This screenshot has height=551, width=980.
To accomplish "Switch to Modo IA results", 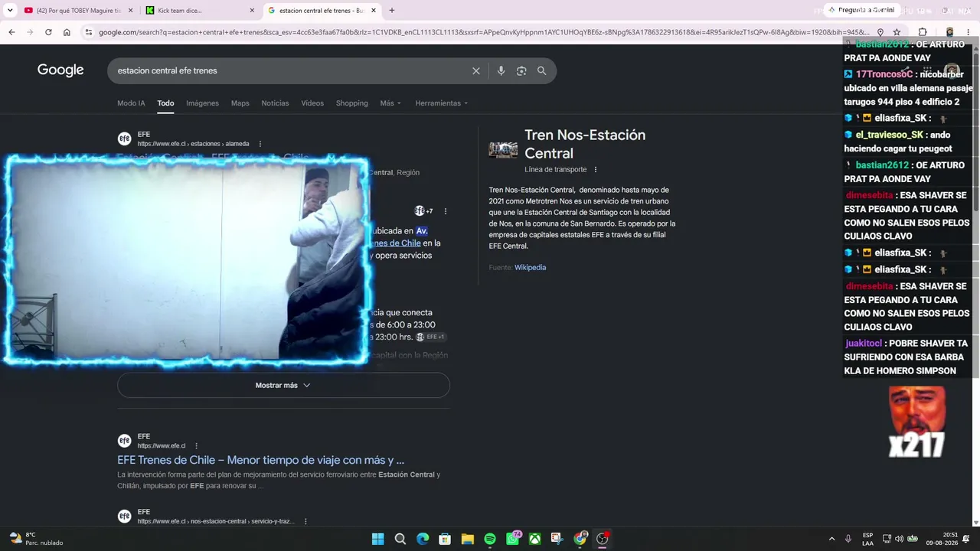I will coord(131,103).
